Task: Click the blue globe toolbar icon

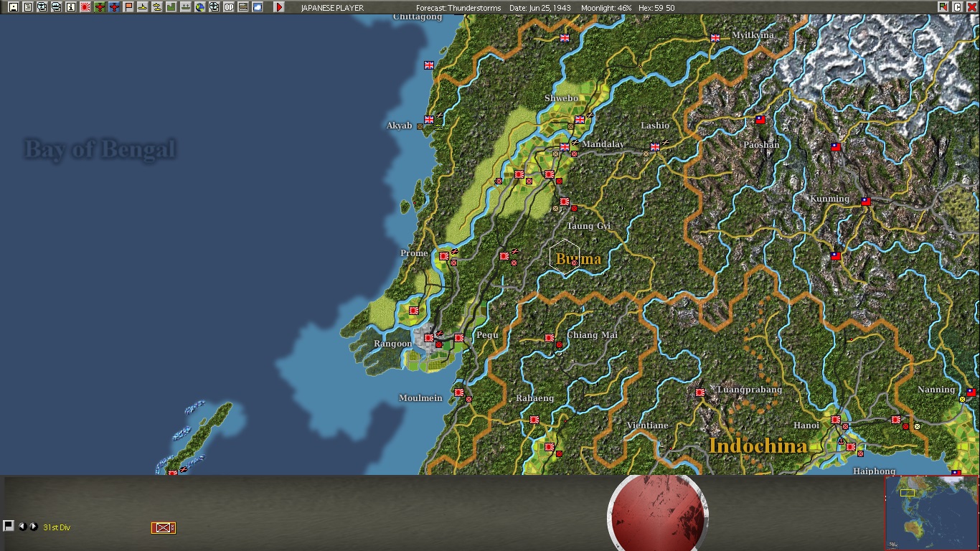Action: pos(200,7)
